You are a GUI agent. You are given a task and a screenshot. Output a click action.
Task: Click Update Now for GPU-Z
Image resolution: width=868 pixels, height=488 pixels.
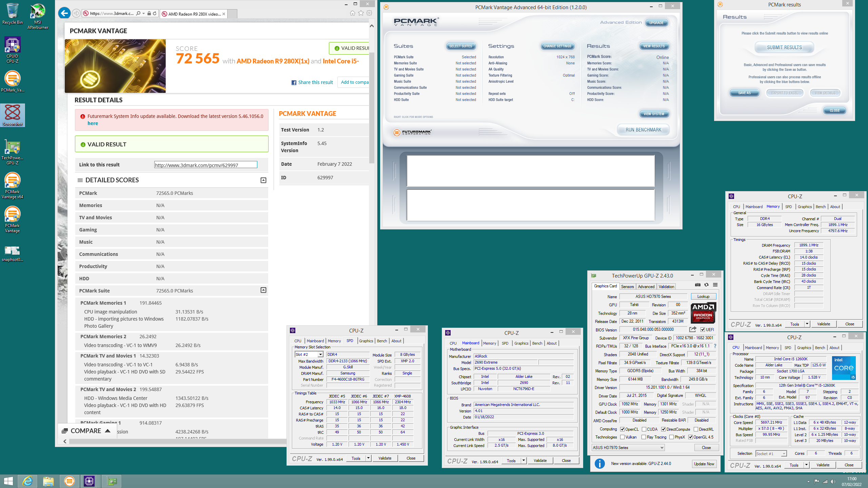pyautogui.click(x=704, y=464)
